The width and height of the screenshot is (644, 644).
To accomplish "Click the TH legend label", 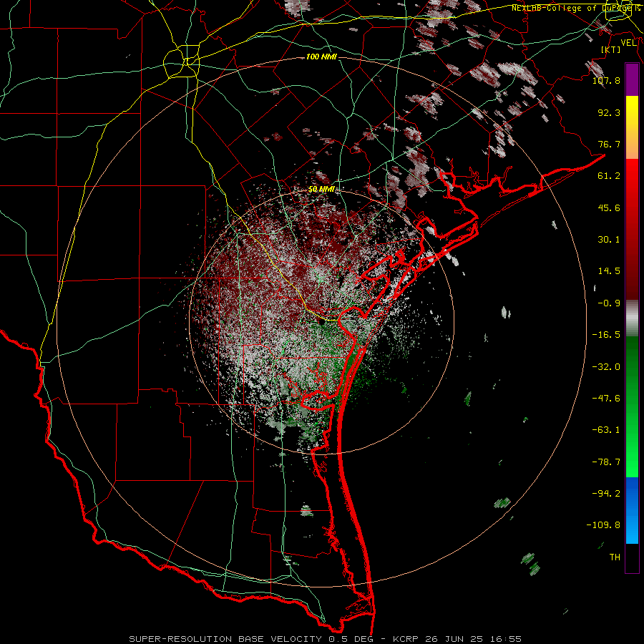I will tap(615, 557).
